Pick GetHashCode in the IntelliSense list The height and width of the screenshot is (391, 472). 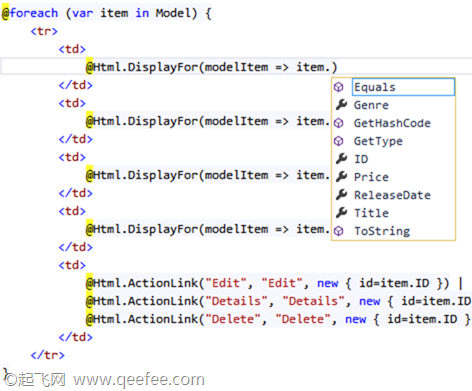coord(392,123)
